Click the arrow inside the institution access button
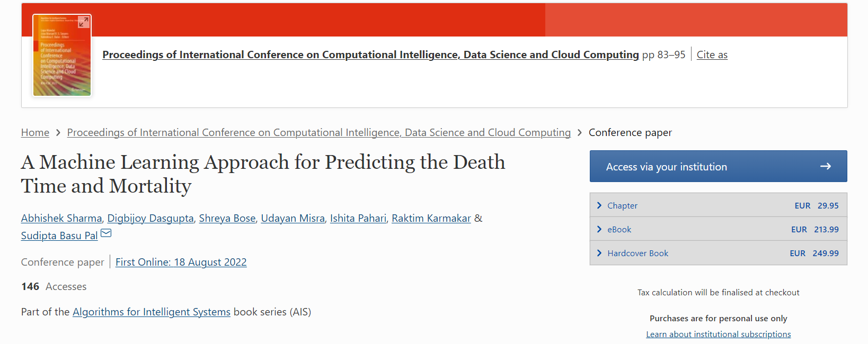 click(x=826, y=166)
